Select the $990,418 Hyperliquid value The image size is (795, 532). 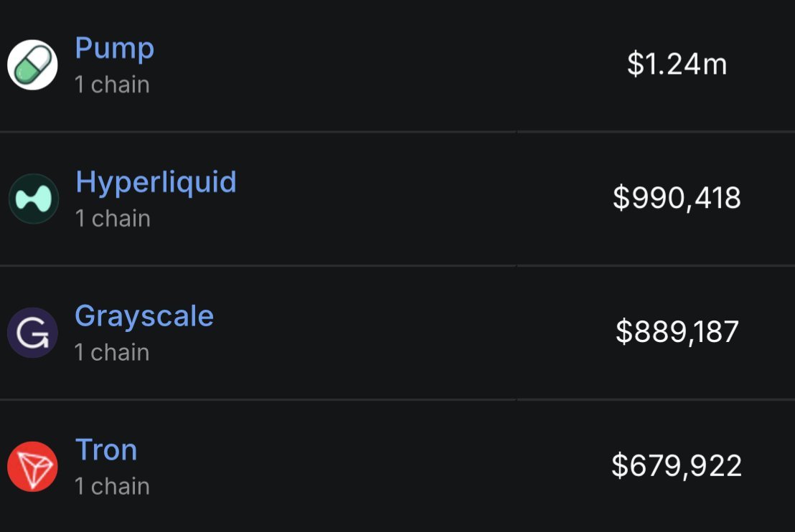pos(677,198)
